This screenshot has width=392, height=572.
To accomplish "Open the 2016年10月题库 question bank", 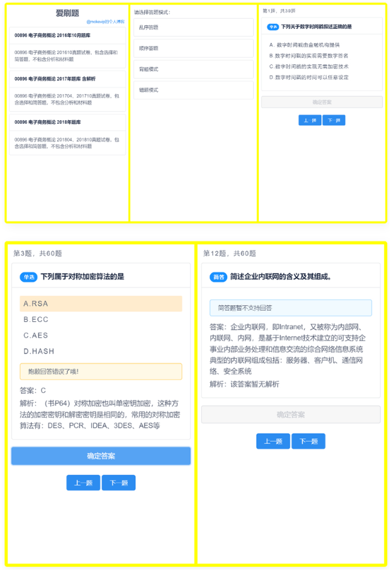I will tap(67, 35).
